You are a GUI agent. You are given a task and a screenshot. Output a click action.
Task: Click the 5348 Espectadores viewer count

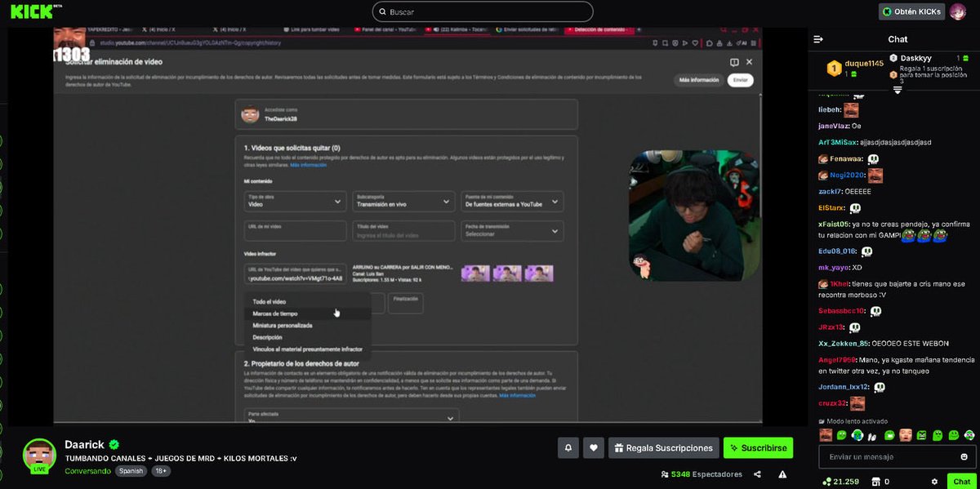701,474
